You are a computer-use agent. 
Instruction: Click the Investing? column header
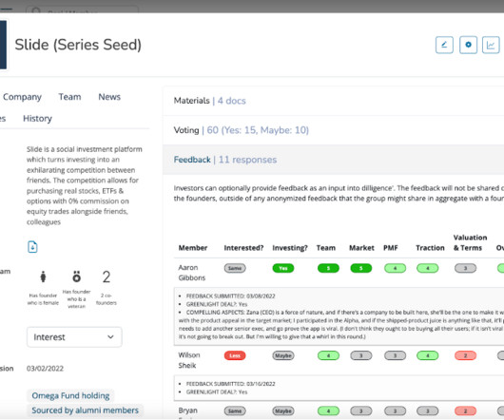tap(290, 248)
